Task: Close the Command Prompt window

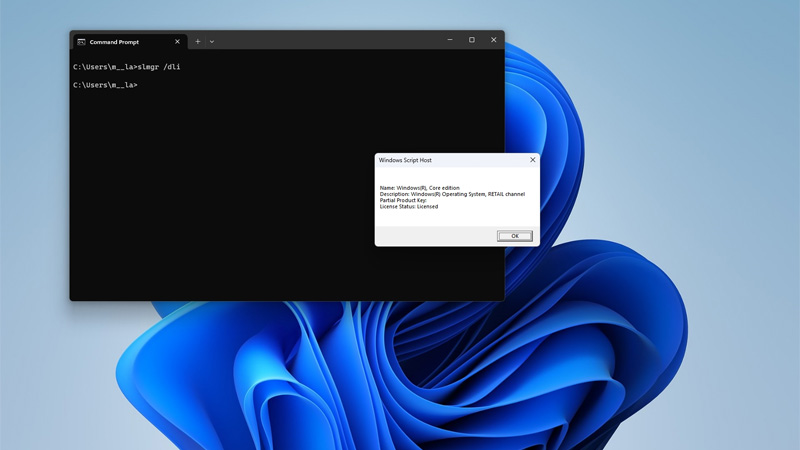Action: [493, 40]
